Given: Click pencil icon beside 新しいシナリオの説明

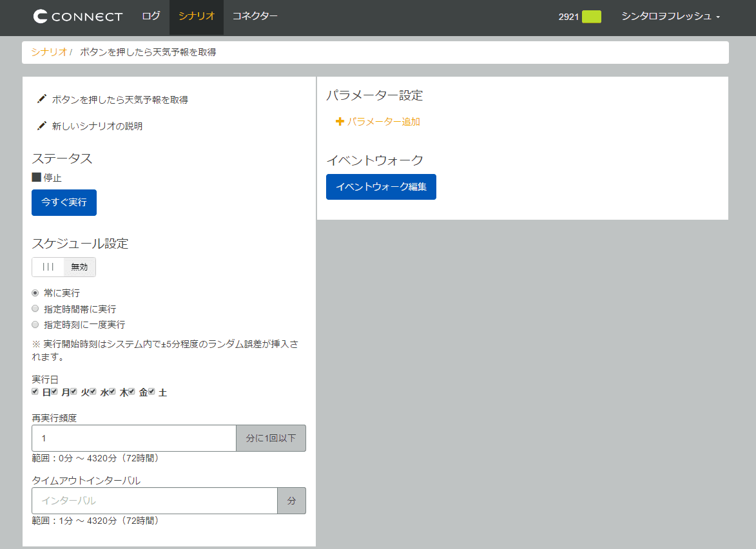Looking at the screenshot, I should (x=42, y=126).
